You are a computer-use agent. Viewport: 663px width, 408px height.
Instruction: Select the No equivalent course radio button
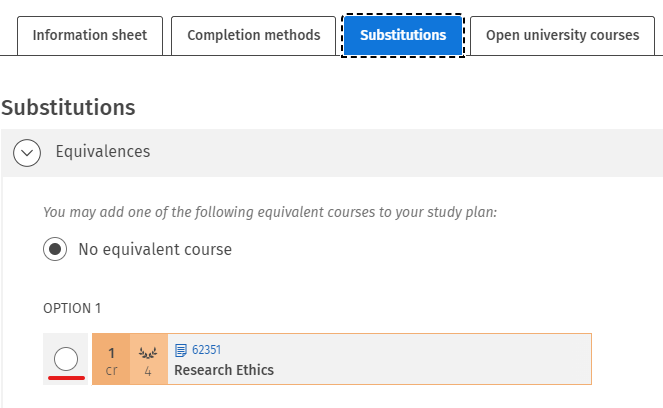(x=55, y=249)
